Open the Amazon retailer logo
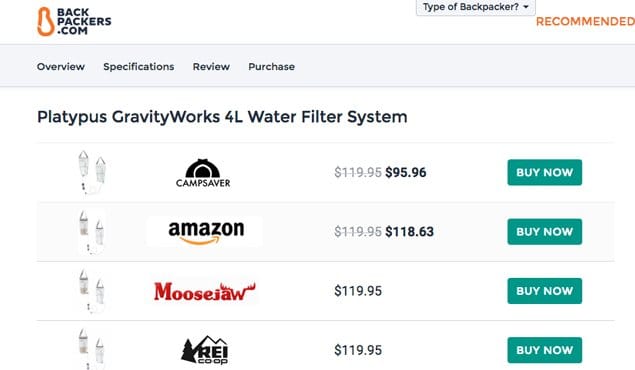The image size is (635, 370). click(206, 232)
